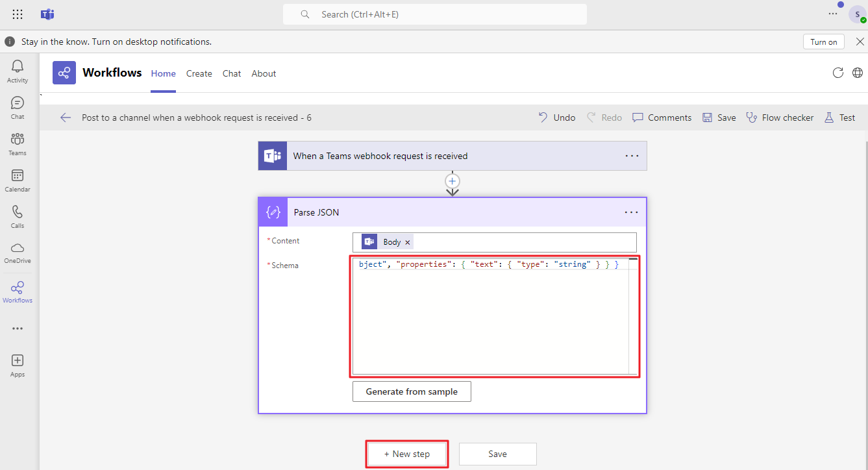
Task: Switch to the Home tab
Action: (x=164, y=73)
